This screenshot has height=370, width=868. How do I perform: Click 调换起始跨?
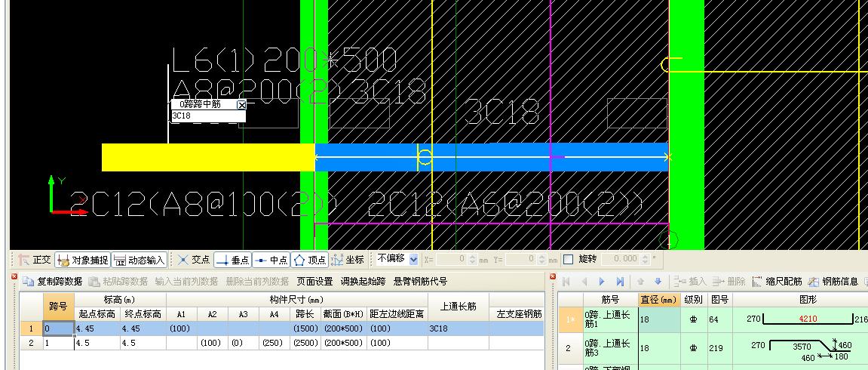(363, 282)
